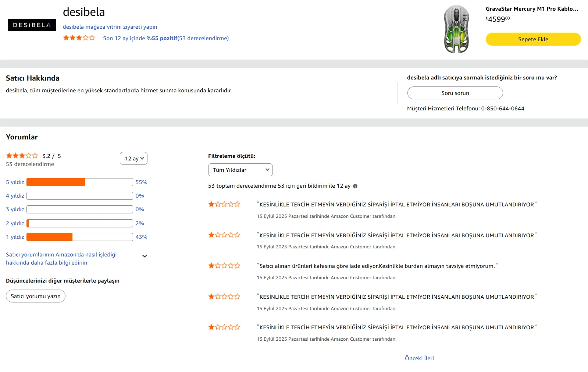Expand the seller feedback info section
588x372 pixels.
(145, 256)
